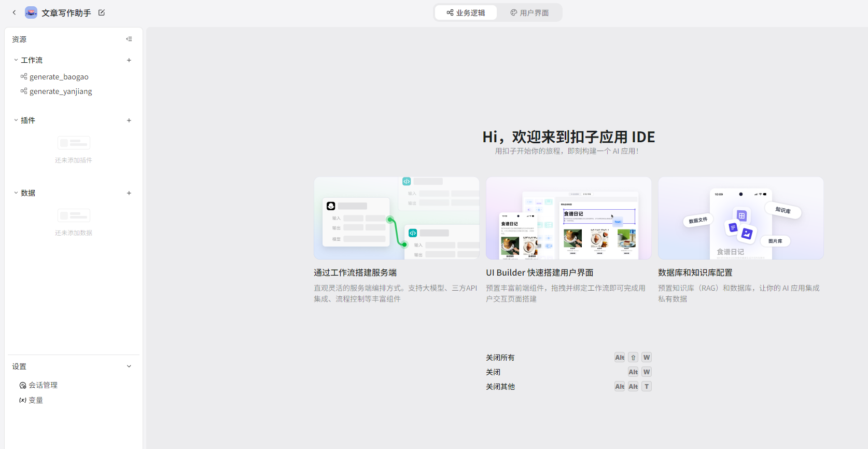This screenshot has width=868, height=449.
Task: Add a new workflow with plus icon
Action: 129,60
